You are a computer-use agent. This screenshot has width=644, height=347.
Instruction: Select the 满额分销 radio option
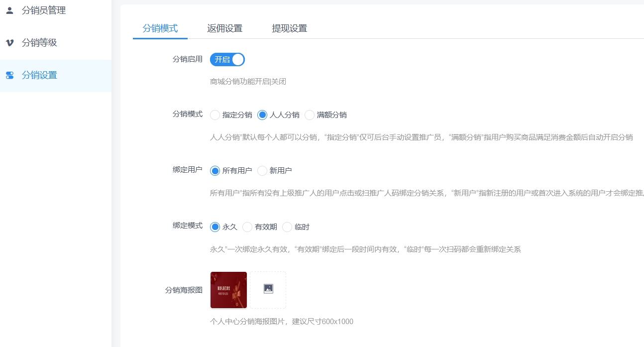click(x=326, y=115)
